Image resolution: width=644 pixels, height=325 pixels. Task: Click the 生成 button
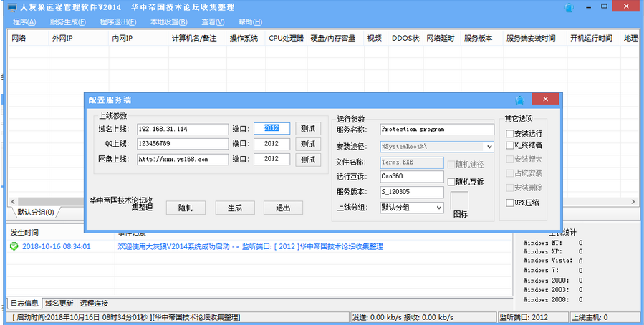tap(234, 208)
